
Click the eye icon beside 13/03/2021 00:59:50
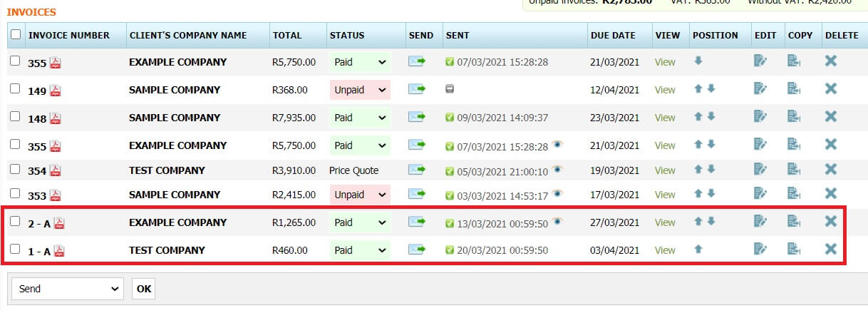point(557,222)
